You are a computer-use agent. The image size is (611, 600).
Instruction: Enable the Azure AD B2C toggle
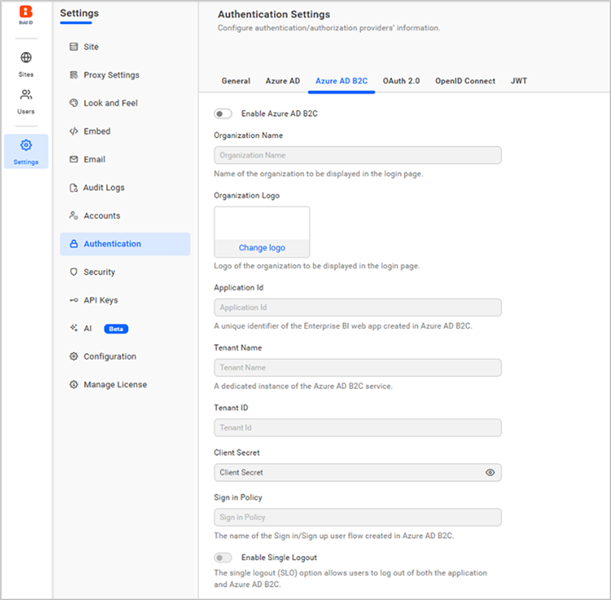(223, 114)
